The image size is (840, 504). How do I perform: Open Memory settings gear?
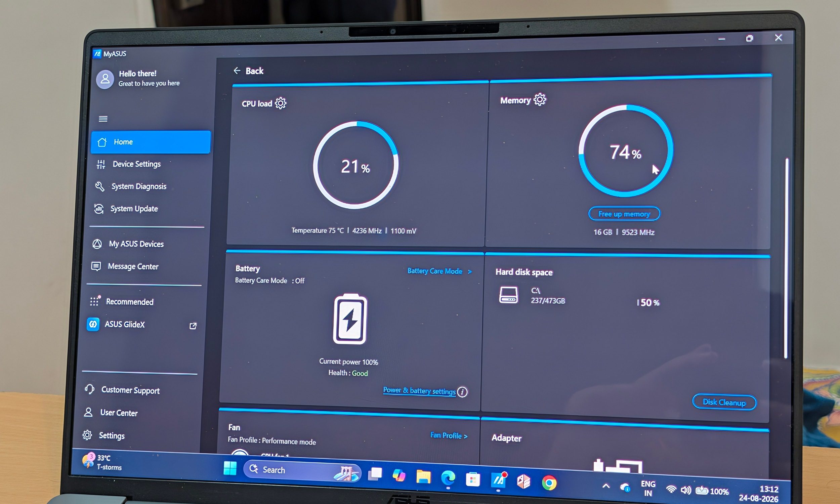[x=540, y=99]
